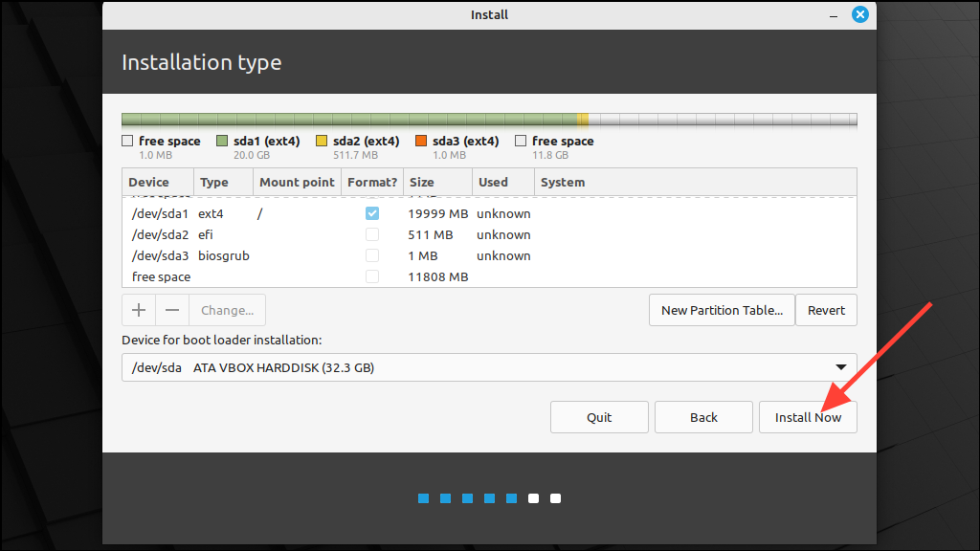
Task: Open the boot loader device dropdown arrow
Action: (x=840, y=366)
